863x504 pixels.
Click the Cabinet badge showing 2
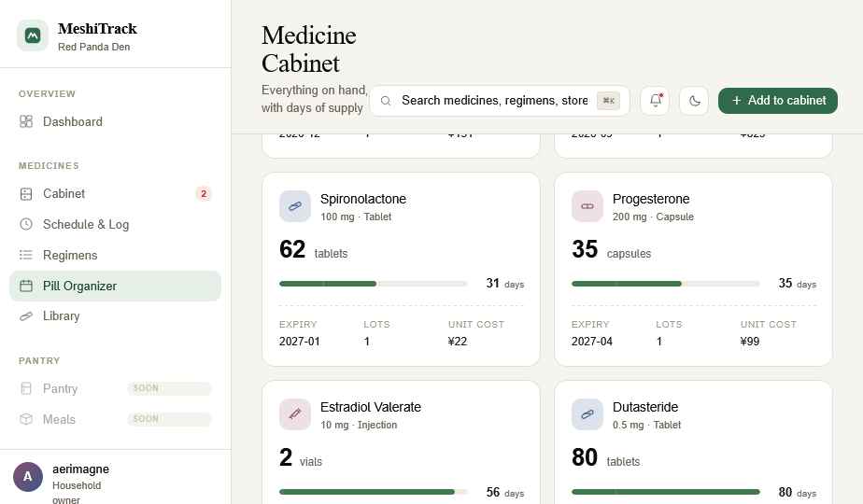[204, 194]
